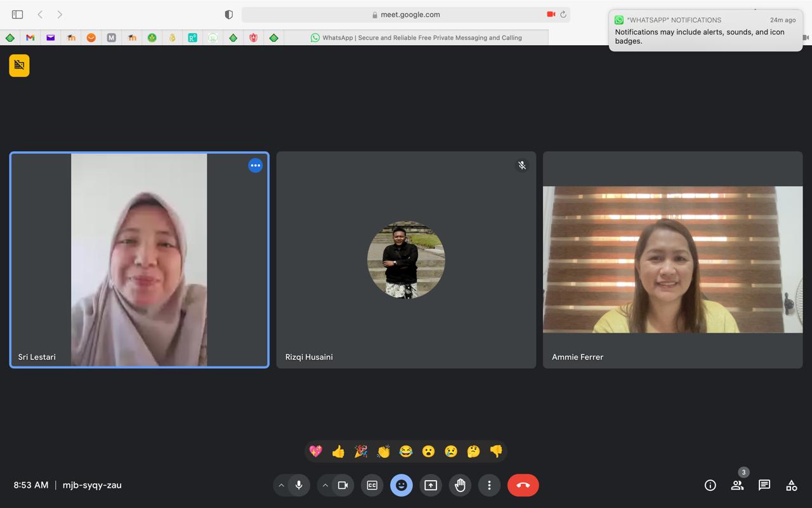The width and height of the screenshot is (812, 508).
Task: Open the privacy report shield
Action: 229,14
